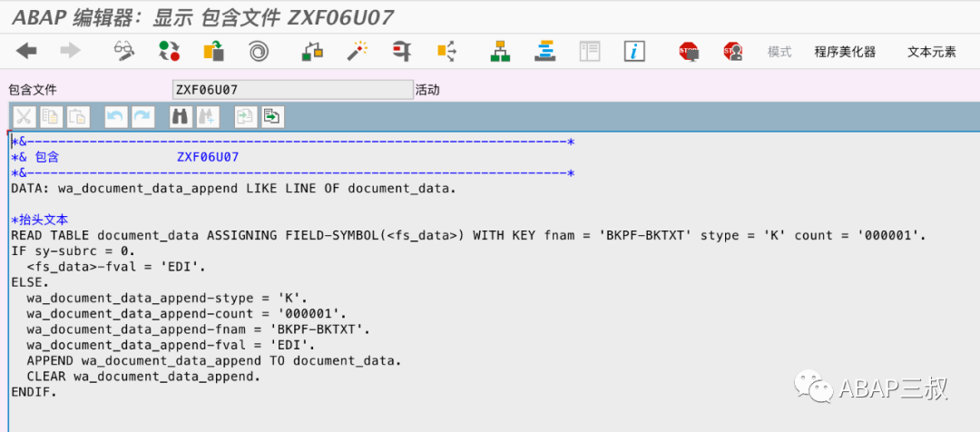
Task: Click the Find Next binoculars-plus icon
Action: 208,117
